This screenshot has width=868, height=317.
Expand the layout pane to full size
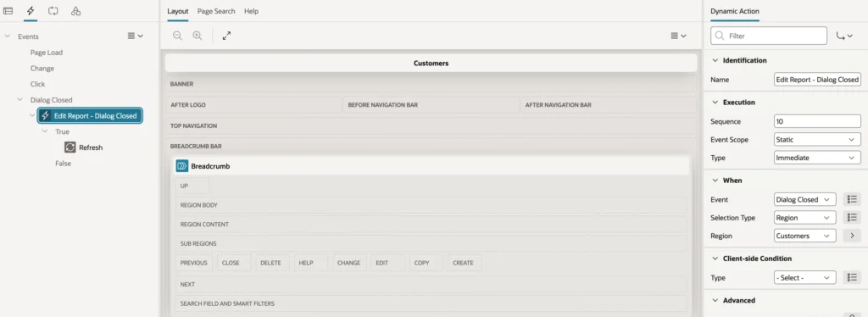click(226, 36)
